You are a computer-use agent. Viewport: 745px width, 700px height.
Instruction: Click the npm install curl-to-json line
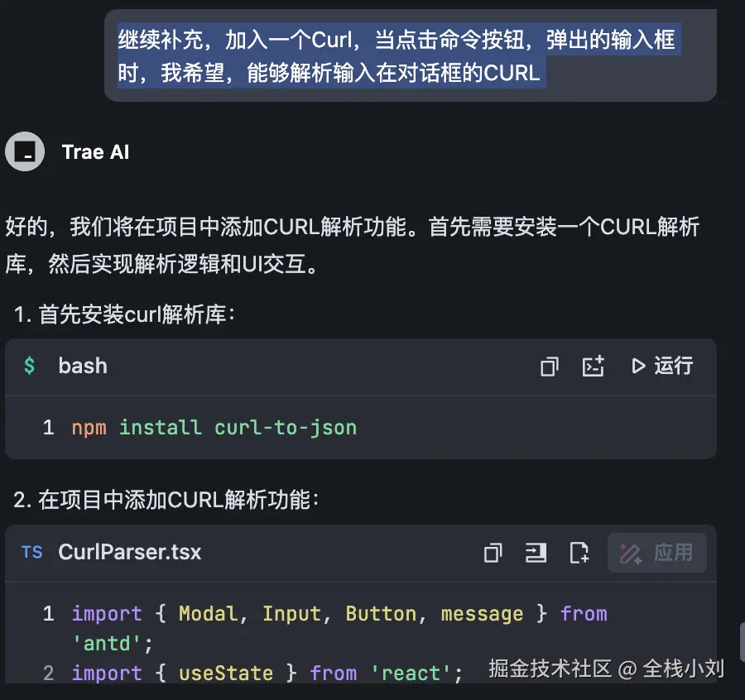[x=214, y=428]
